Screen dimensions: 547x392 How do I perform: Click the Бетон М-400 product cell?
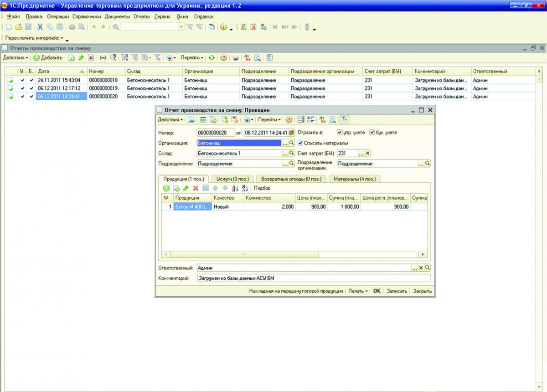(192, 207)
